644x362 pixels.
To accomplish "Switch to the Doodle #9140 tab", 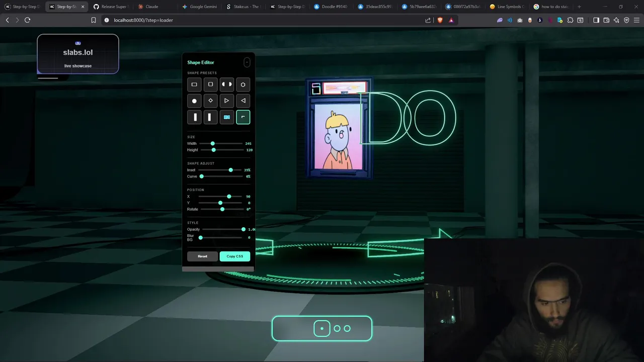I will 331,7.
